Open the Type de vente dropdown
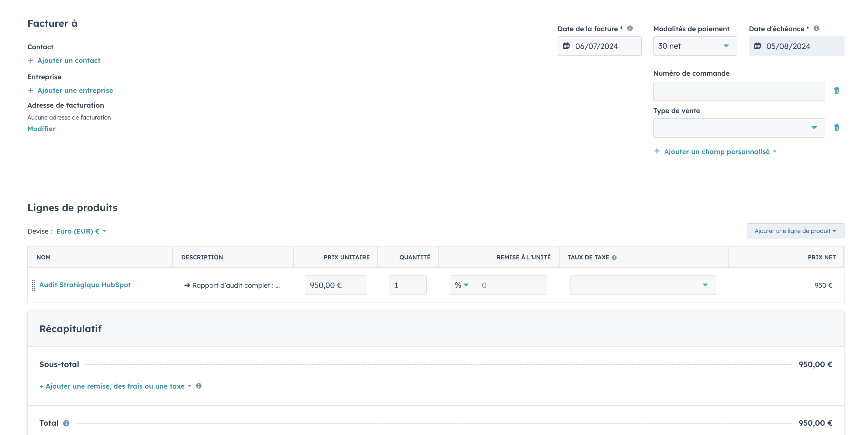Image resolution: width=868 pixels, height=435 pixels. (x=739, y=128)
